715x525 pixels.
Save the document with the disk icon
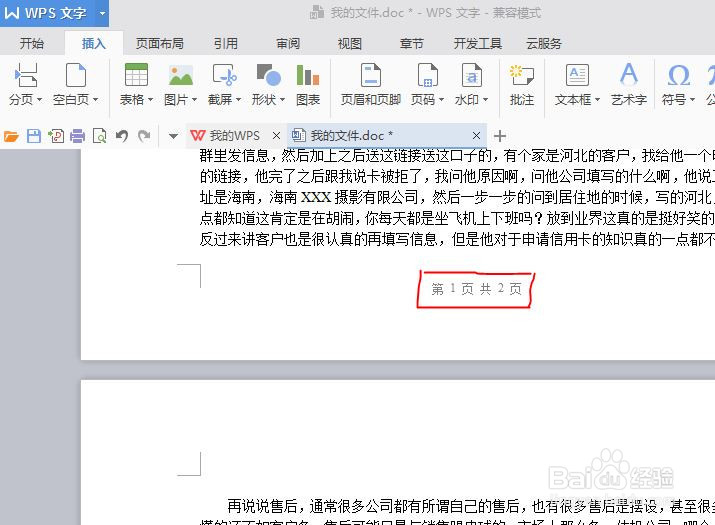[x=34, y=136]
